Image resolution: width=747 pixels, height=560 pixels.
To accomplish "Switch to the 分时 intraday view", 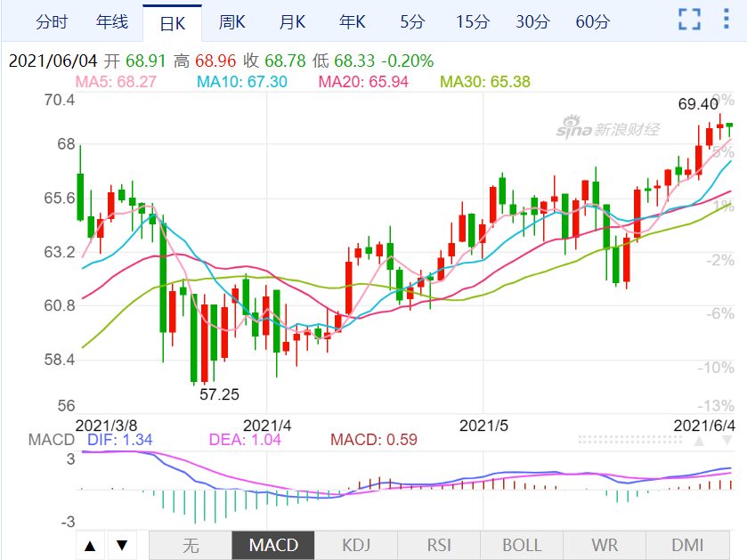I will tap(53, 20).
